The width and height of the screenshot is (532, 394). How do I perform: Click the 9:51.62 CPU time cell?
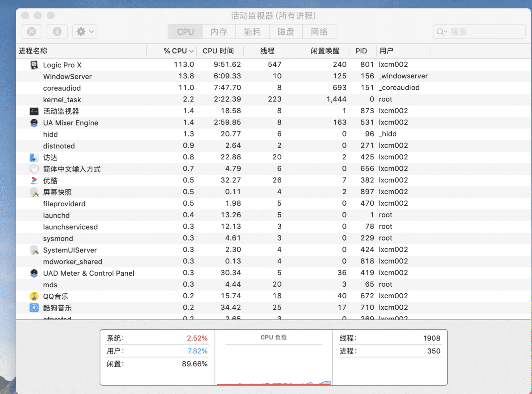click(x=227, y=64)
